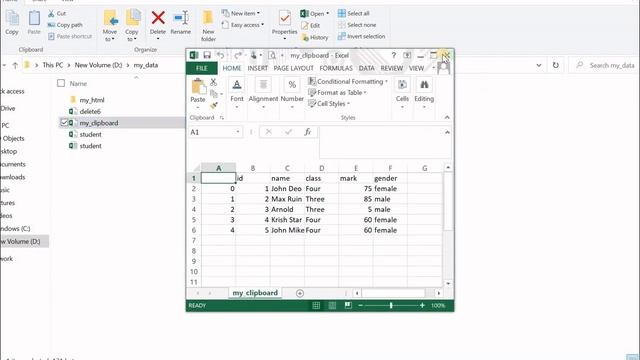Open Editing group in Excel ribbon
Screen dimensions: 640x360
point(424,93)
